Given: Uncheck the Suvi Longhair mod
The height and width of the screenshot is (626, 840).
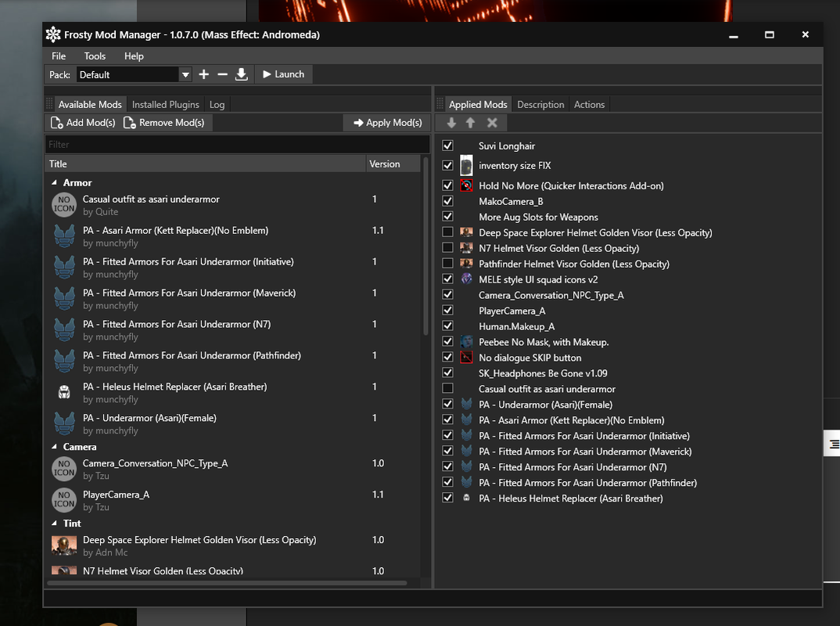Looking at the screenshot, I should point(448,146).
